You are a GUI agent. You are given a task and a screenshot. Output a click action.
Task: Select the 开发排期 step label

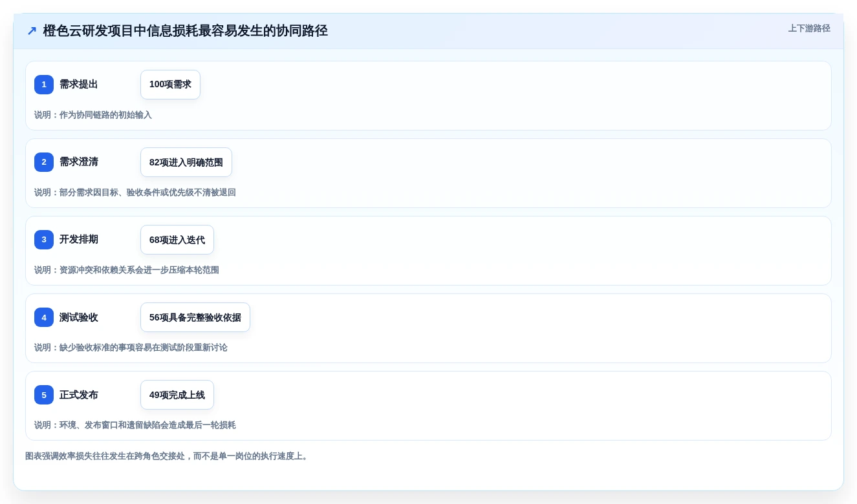tap(79, 240)
